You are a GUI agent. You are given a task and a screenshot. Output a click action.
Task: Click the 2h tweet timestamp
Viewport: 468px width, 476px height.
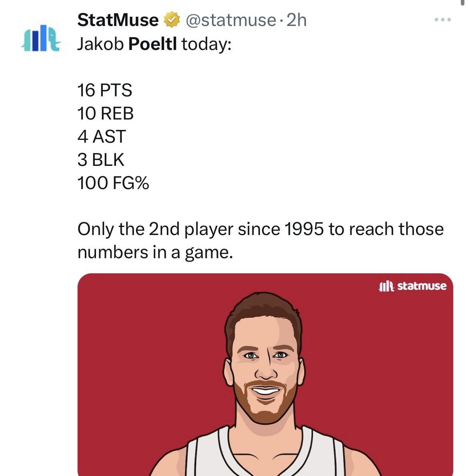tap(296, 20)
